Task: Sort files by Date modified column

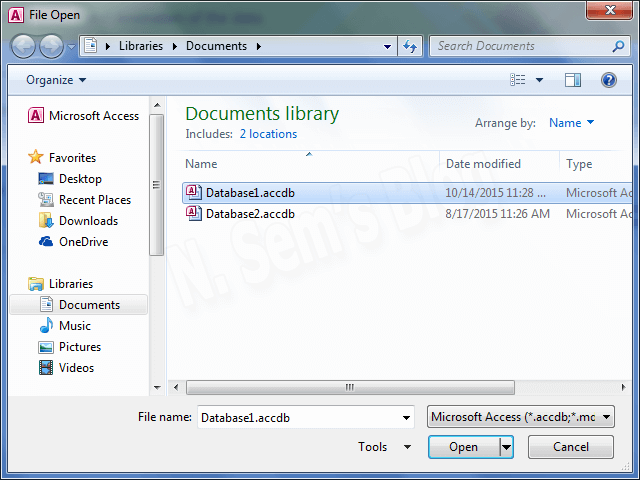Action: pyautogui.click(x=483, y=164)
